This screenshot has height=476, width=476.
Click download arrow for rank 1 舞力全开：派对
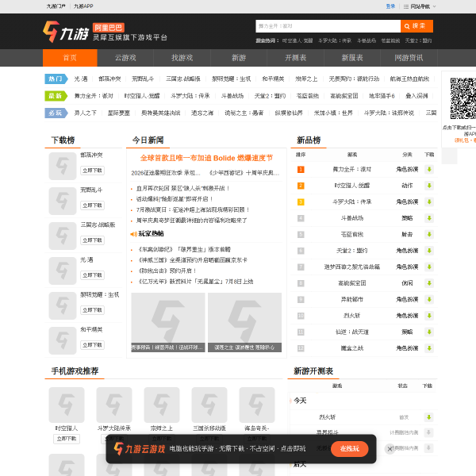pos(429,170)
